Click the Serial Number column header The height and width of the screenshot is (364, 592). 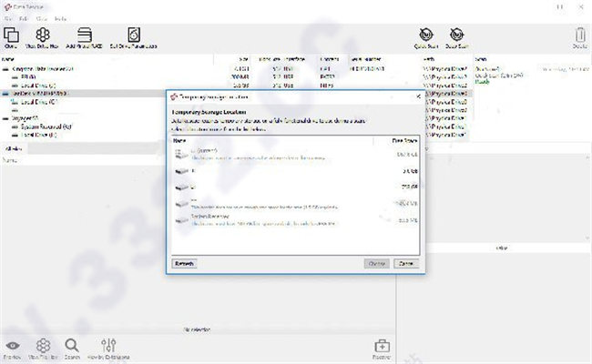pos(366,59)
